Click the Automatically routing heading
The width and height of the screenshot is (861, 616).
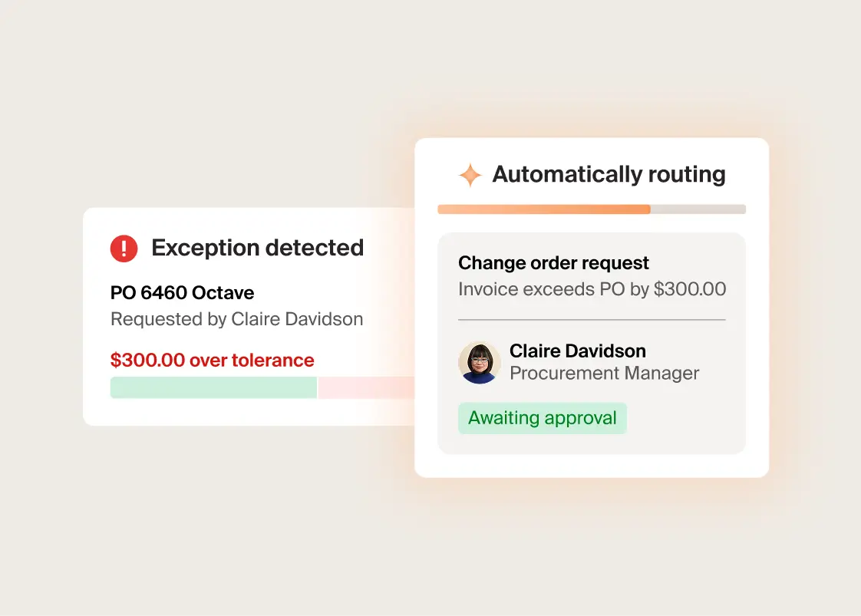[609, 174]
